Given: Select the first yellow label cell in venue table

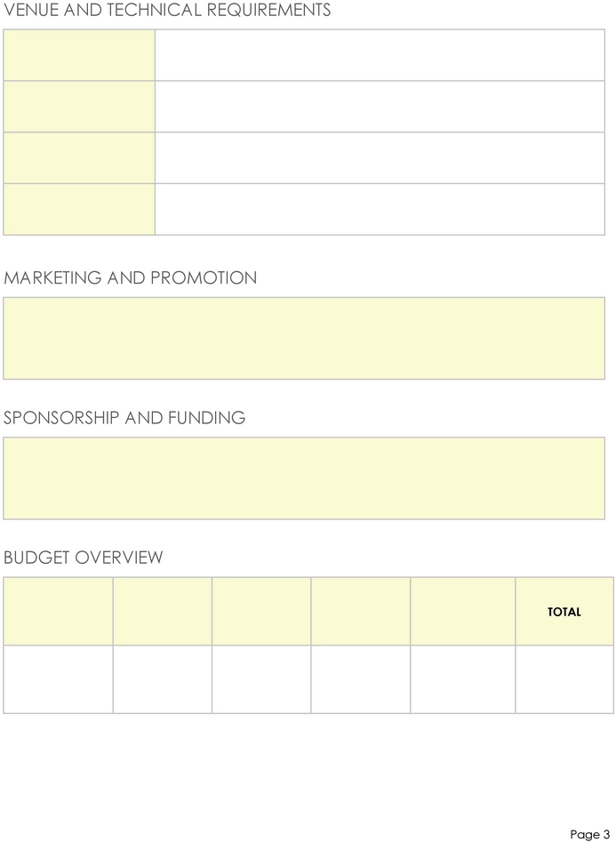Looking at the screenshot, I should coord(79,55).
